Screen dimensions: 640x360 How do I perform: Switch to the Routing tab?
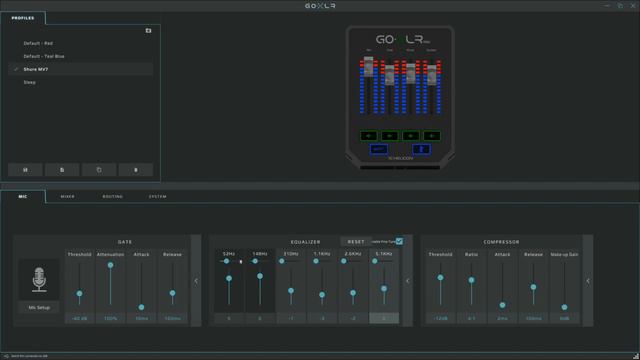tap(113, 197)
